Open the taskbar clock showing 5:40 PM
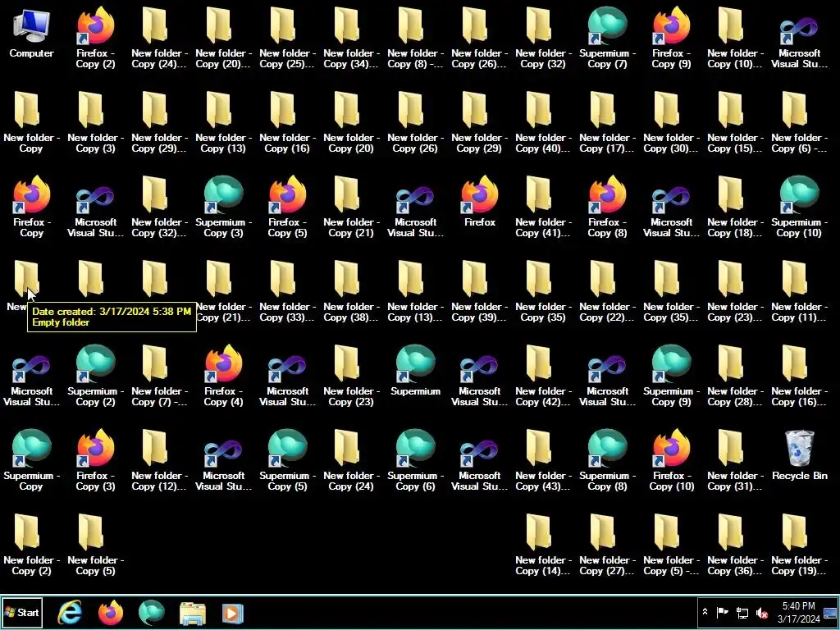840x630 pixels. click(x=798, y=612)
